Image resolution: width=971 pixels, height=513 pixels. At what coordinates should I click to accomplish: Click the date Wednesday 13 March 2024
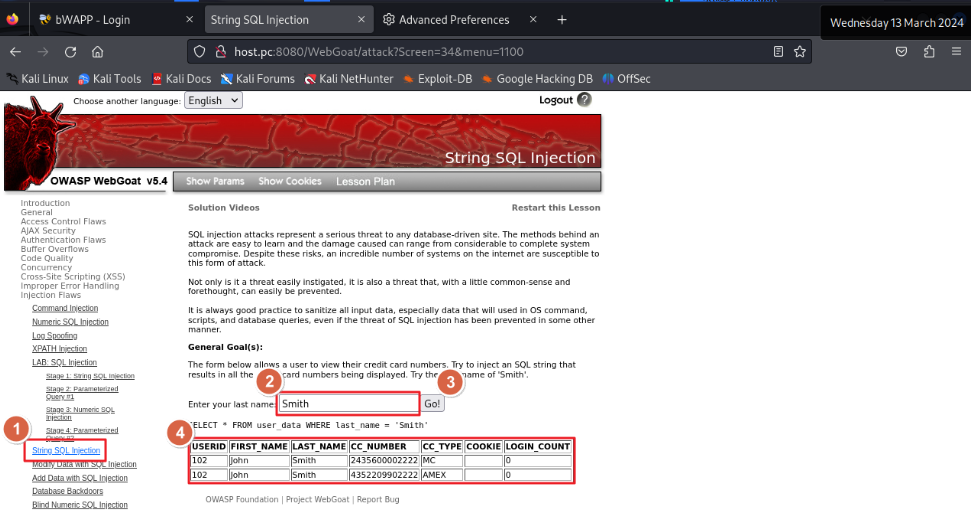click(897, 23)
